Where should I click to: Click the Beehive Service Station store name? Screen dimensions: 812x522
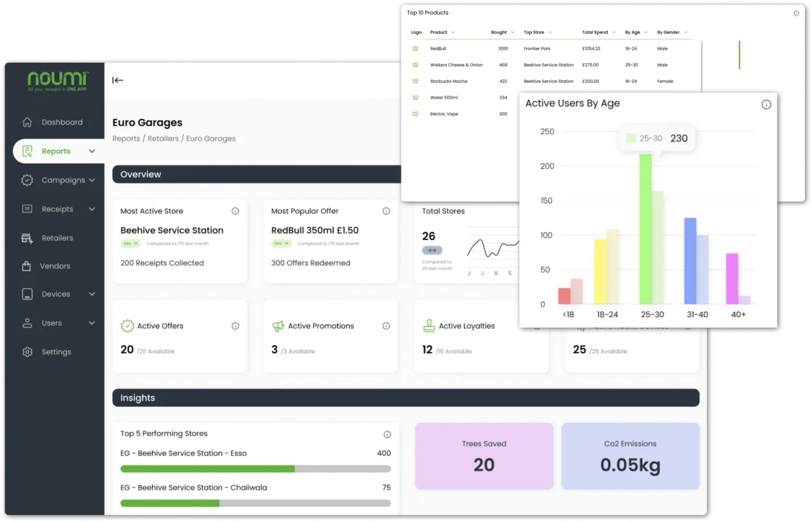click(x=171, y=230)
